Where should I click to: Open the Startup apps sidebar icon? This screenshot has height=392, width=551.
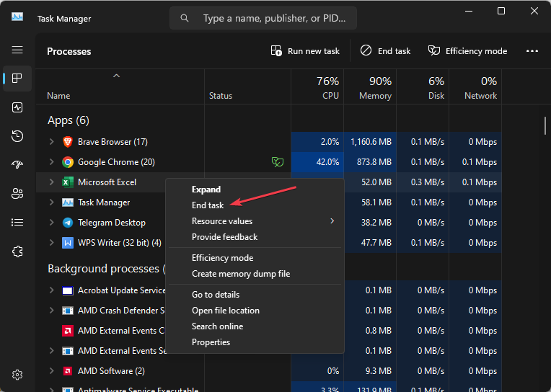[x=17, y=165]
